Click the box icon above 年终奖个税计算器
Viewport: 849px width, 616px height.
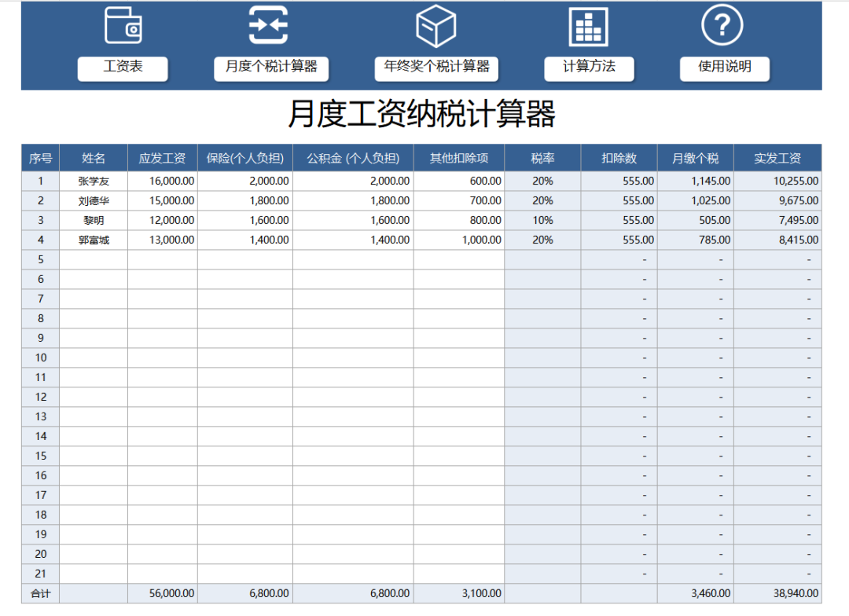436,25
